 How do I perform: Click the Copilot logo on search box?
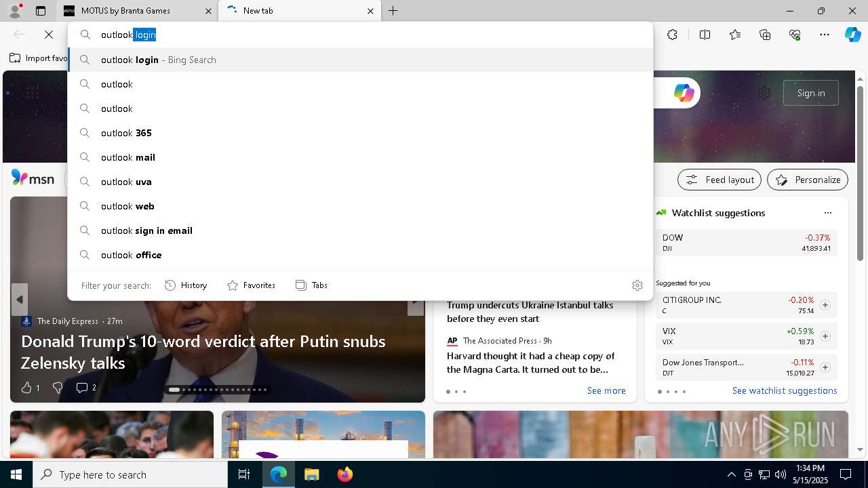[684, 93]
